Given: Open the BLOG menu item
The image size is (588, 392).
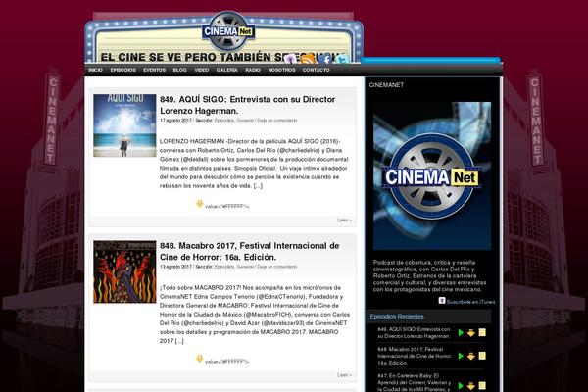Looking at the screenshot, I should click(x=179, y=70).
